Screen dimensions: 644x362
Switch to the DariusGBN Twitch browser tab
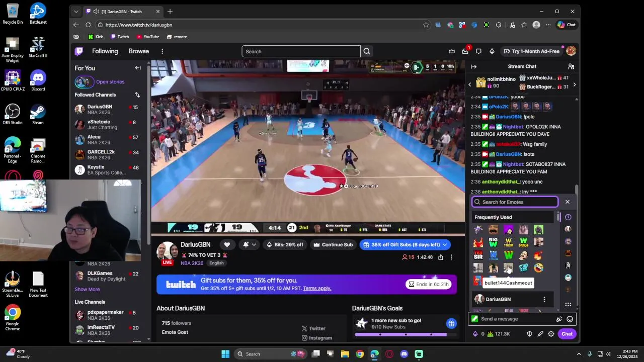pos(123,12)
